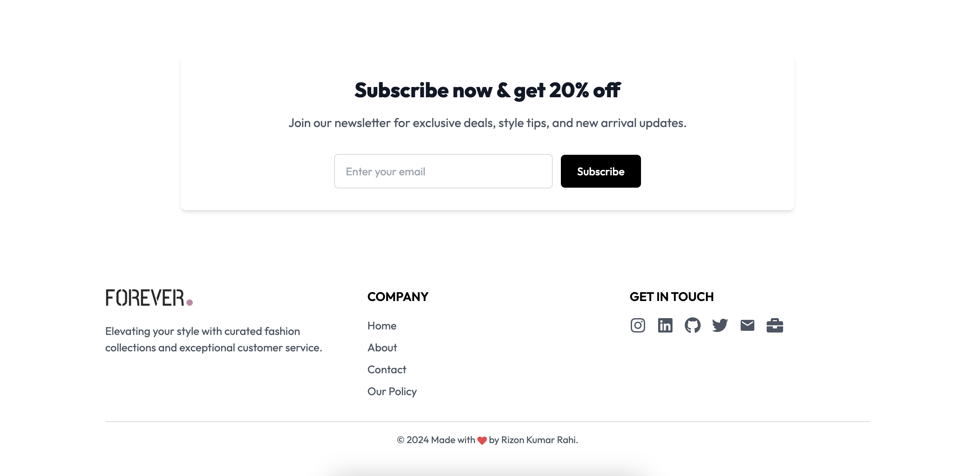Open the Instagram profile icon
This screenshot has height=476, width=980.
pyautogui.click(x=638, y=325)
